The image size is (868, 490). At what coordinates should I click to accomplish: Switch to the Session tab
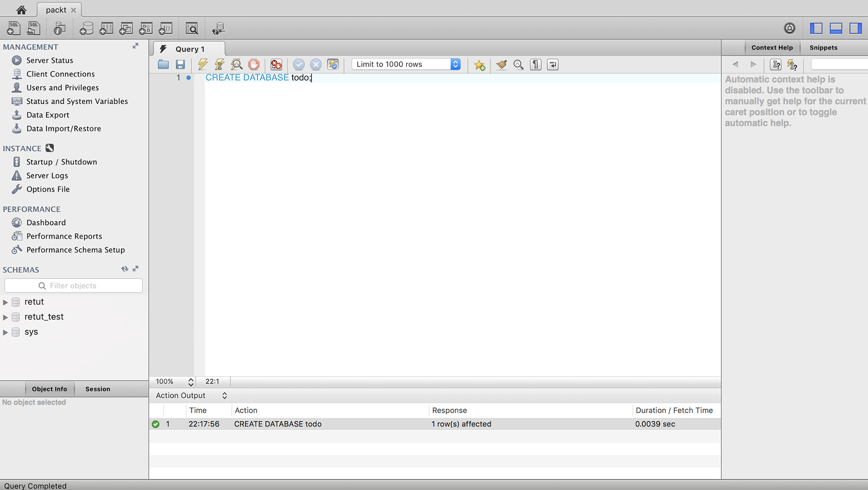(x=97, y=389)
